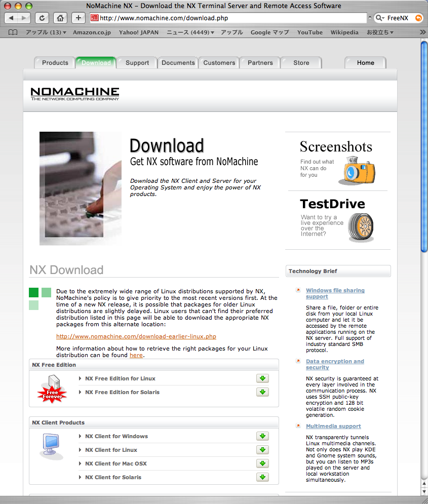Screen dimensions: 428x504
Task: Click the Screenshots camera icon
Action: tap(357, 170)
